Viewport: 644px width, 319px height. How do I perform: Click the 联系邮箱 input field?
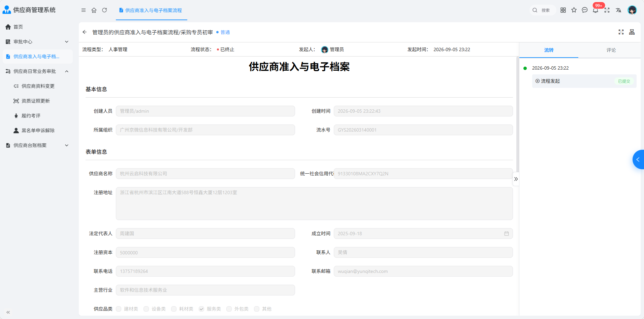[423, 271]
